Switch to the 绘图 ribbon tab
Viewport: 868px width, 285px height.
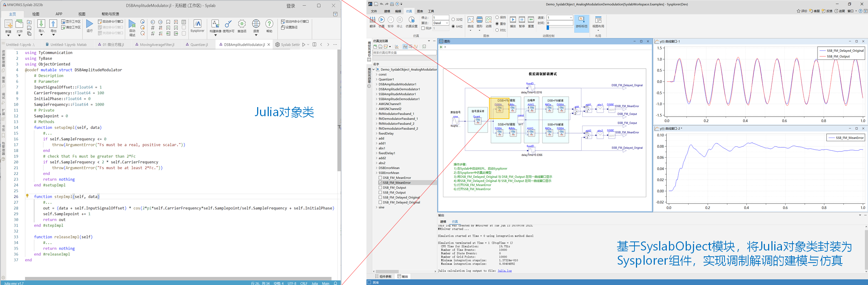pyautogui.click(x=36, y=14)
